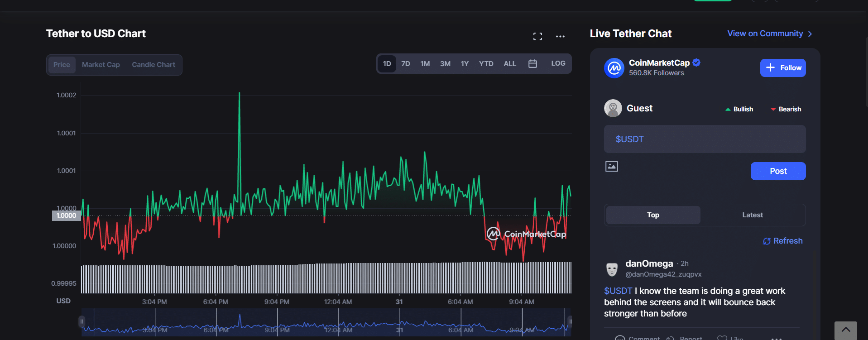The height and width of the screenshot is (340, 868).
Task: Click the image upload icon in chat
Action: pyautogui.click(x=612, y=167)
